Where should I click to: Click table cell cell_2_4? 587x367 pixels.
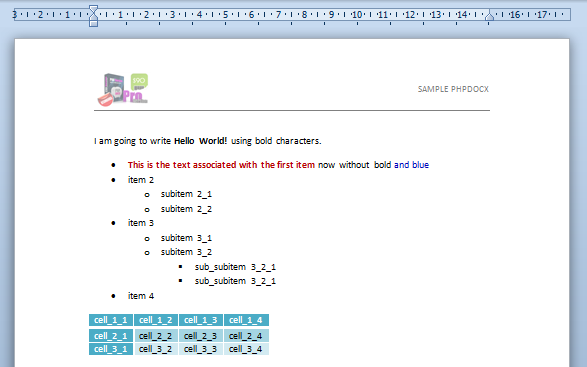(246, 336)
